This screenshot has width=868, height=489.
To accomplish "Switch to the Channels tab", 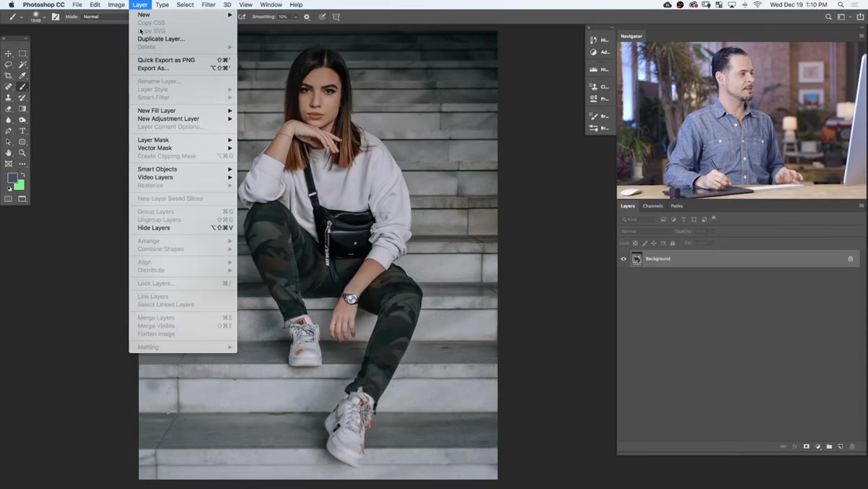I will [x=652, y=206].
